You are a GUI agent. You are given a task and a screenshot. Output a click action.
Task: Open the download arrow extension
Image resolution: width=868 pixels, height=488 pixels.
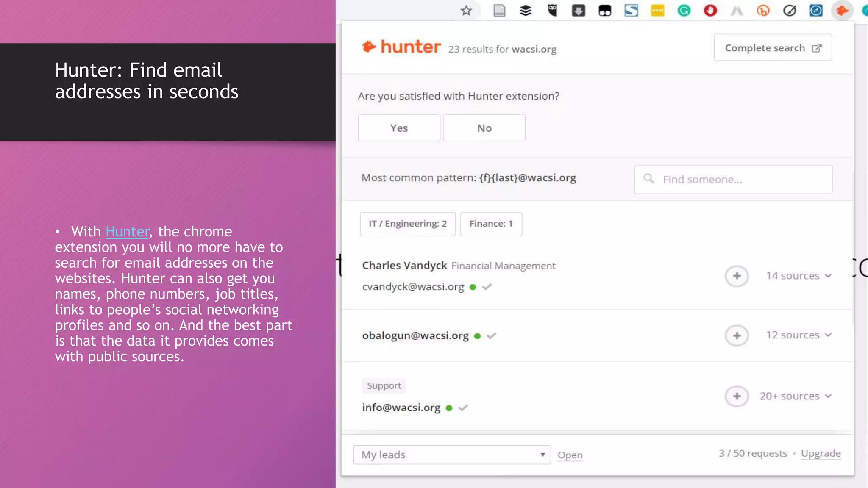pos(579,11)
